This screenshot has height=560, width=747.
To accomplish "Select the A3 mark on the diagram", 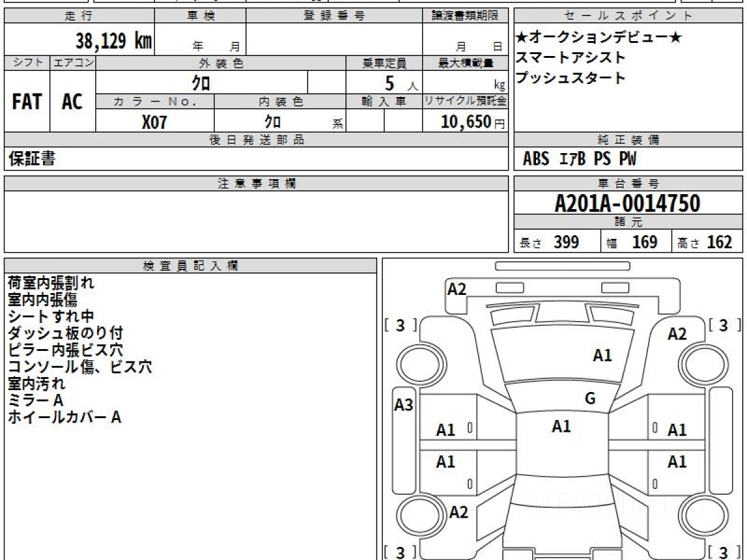I will (x=404, y=405).
